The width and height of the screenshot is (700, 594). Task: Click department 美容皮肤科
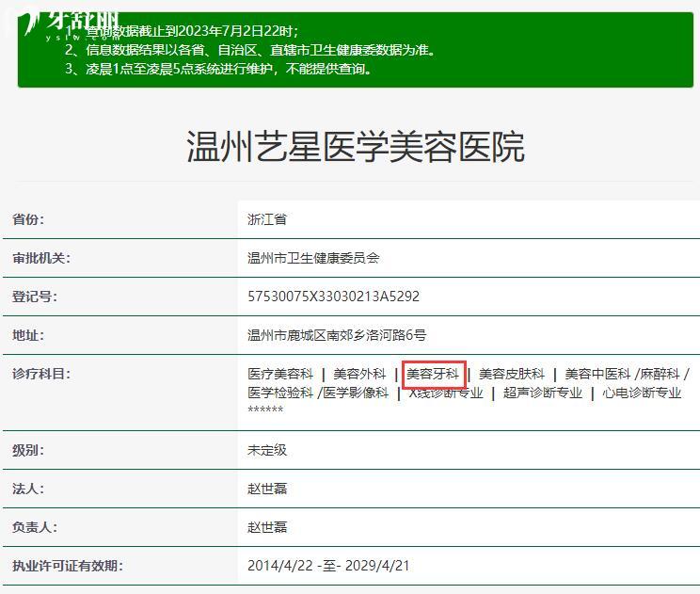tap(512, 374)
